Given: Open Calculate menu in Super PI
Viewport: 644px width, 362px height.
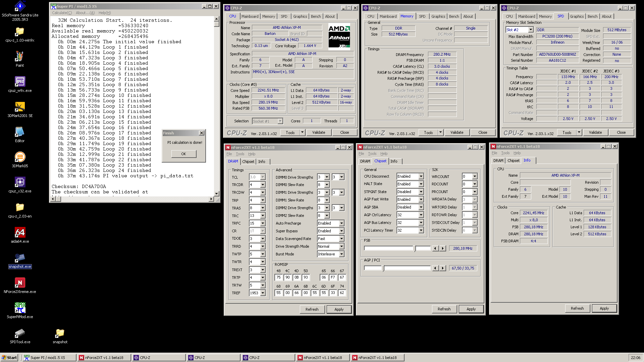Looking at the screenshot, I should point(62,13).
